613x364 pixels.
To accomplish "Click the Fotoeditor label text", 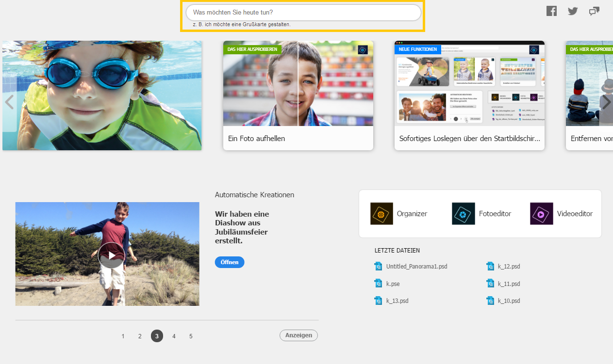I will coord(495,214).
